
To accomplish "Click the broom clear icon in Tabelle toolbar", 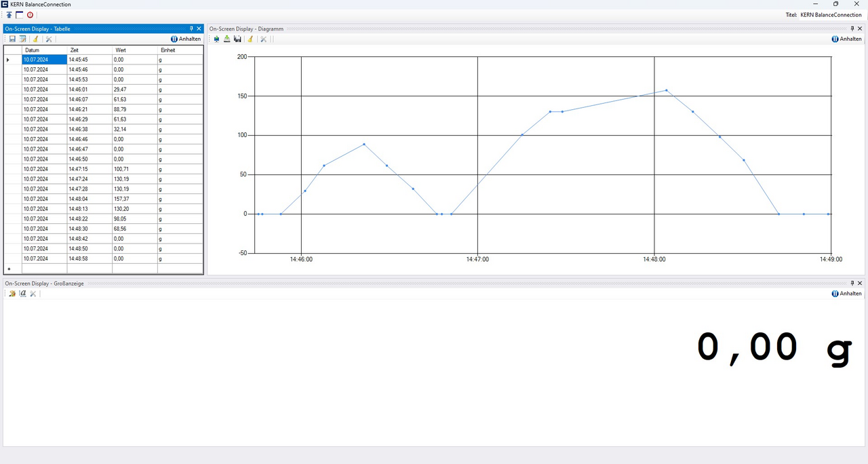I will click(35, 39).
